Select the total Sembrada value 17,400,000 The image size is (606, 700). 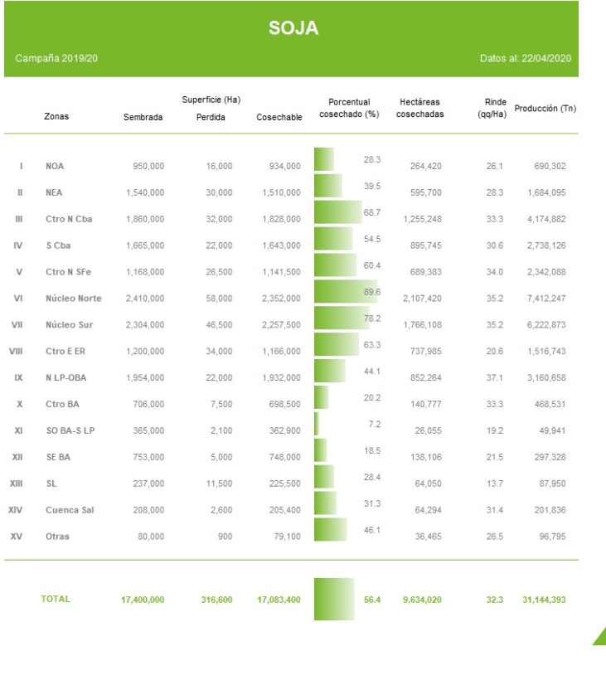(x=143, y=600)
